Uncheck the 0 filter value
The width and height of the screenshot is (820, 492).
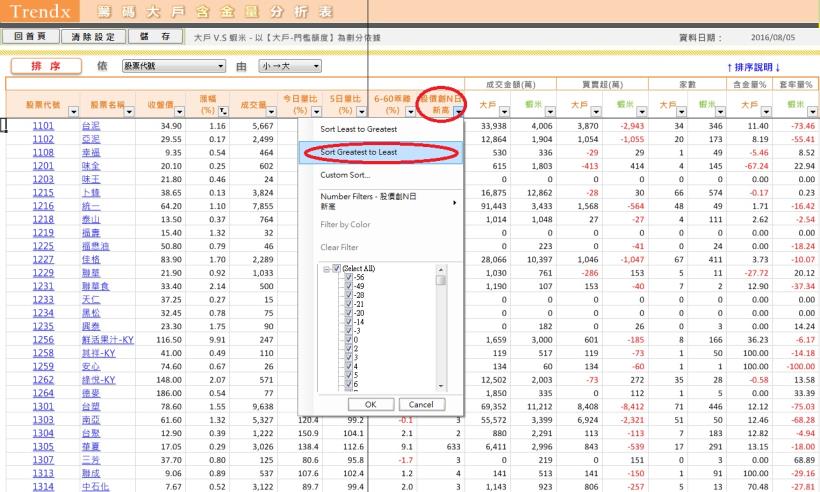click(349, 339)
